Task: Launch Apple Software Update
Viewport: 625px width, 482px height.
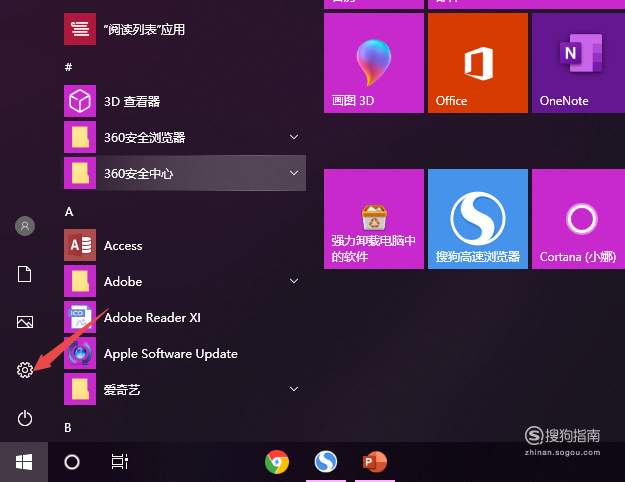Action: [185, 353]
